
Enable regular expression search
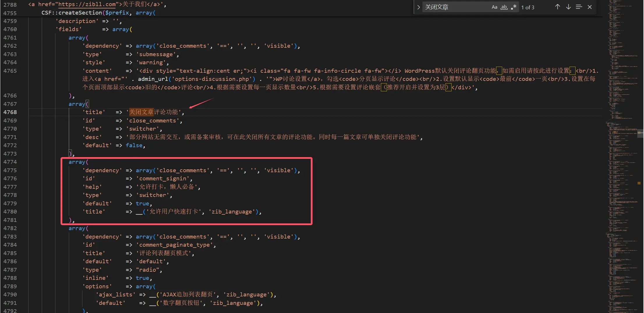pyautogui.click(x=514, y=7)
